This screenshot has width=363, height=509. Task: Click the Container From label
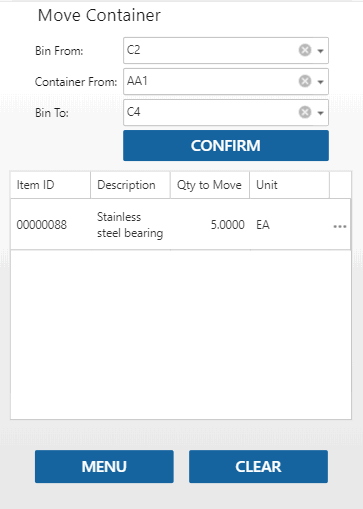[x=76, y=82]
